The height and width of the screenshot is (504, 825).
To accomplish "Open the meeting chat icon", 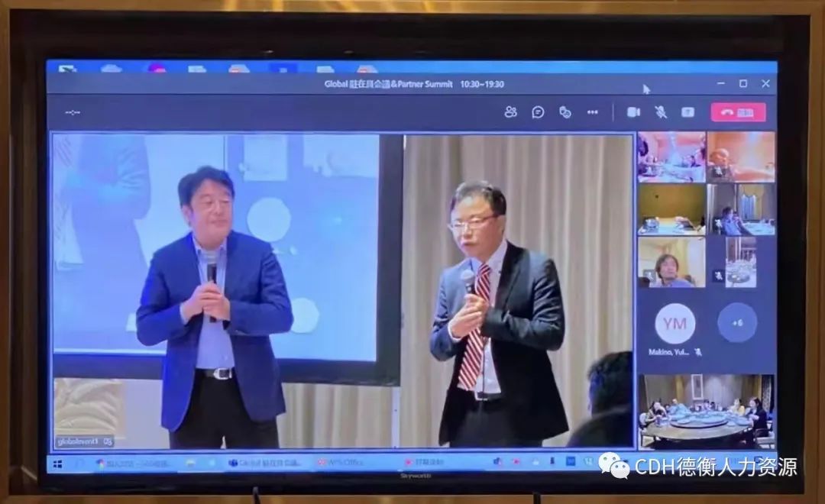I will pos(538,112).
